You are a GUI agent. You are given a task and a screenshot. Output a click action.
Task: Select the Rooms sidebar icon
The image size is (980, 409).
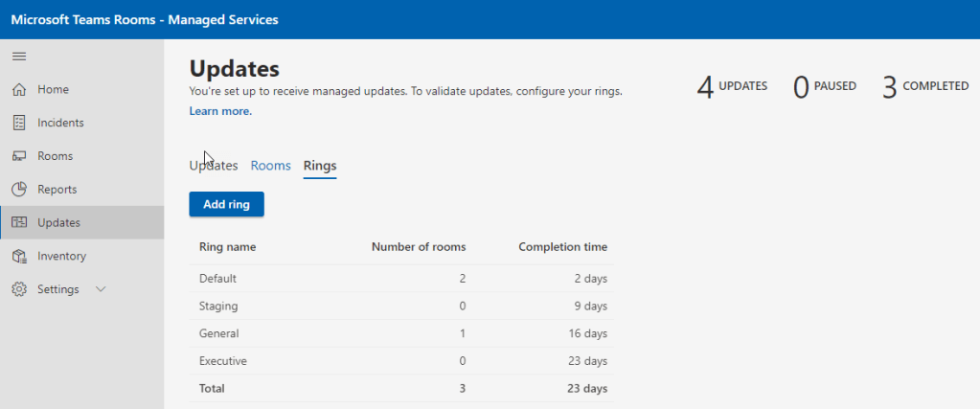click(18, 156)
